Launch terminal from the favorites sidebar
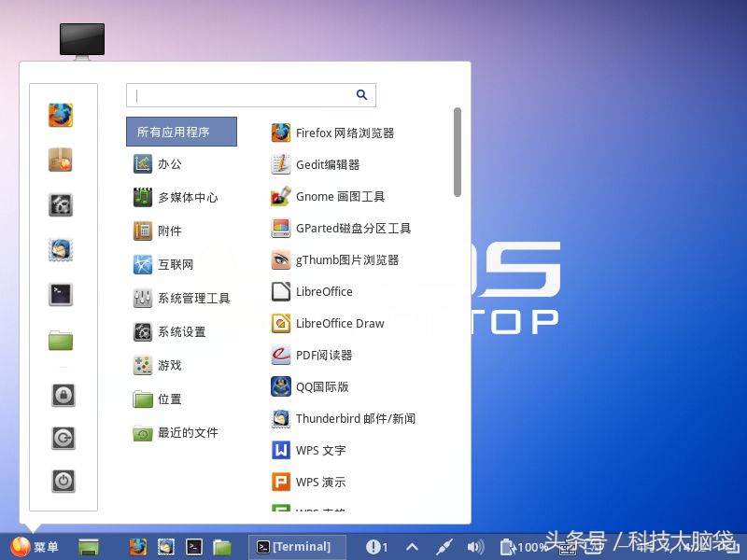747x560 pixels. [x=61, y=294]
